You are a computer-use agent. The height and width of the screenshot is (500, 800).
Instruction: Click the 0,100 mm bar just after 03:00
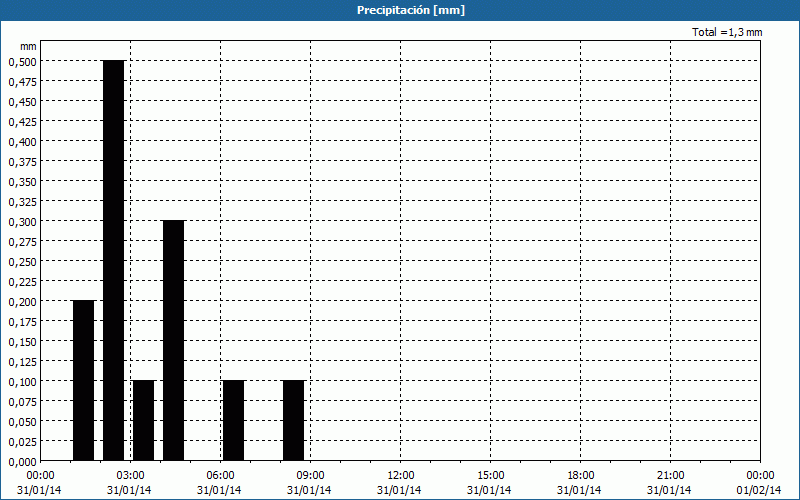[143, 420]
